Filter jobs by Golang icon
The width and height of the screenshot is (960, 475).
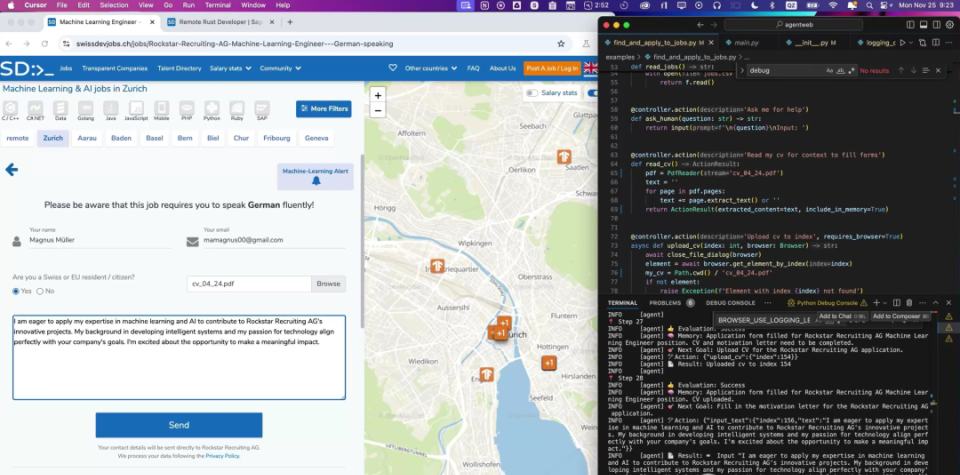point(86,110)
